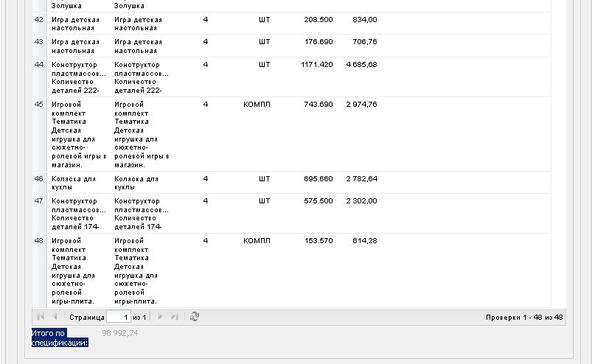Viewport: 592px width, 364px height.
Task: Click 'Проверки 1 - 48 из 48' status
Action: [x=524, y=318]
